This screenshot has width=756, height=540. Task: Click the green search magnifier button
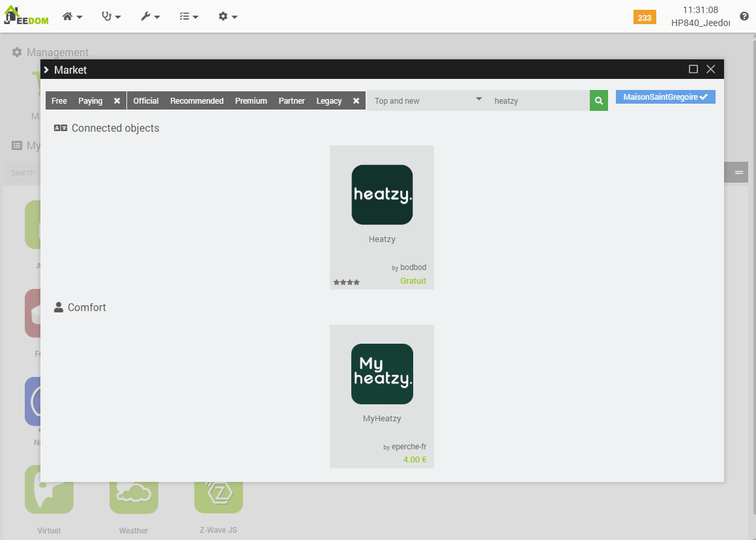pos(598,101)
